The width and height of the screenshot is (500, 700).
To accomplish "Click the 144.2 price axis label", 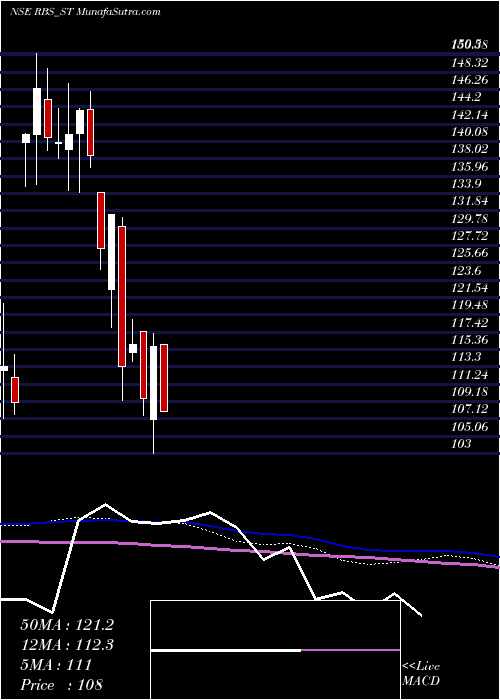I will (466, 97).
